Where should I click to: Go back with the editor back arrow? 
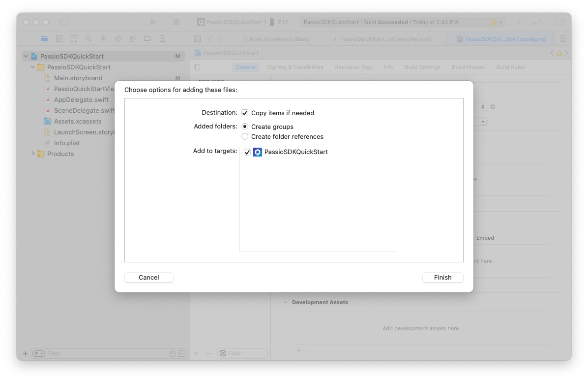tap(210, 39)
